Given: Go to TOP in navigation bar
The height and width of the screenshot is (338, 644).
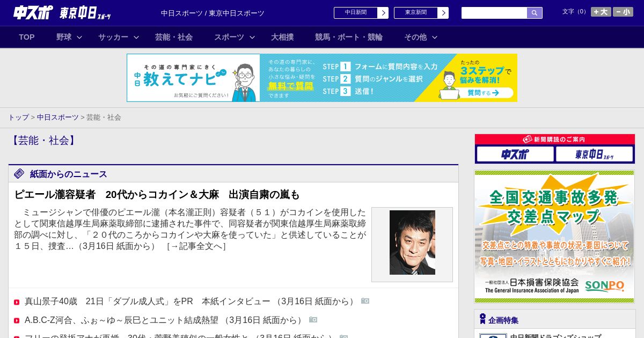Looking at the screenshot, I should tap(27, 37).
